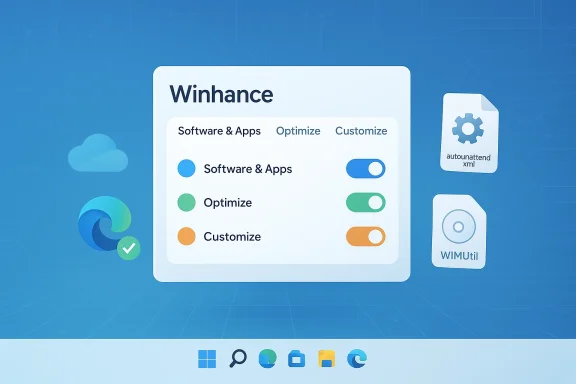Switch to the Optimize tab
The width and height of the screenshot is (576, 384).
point(298,131)
